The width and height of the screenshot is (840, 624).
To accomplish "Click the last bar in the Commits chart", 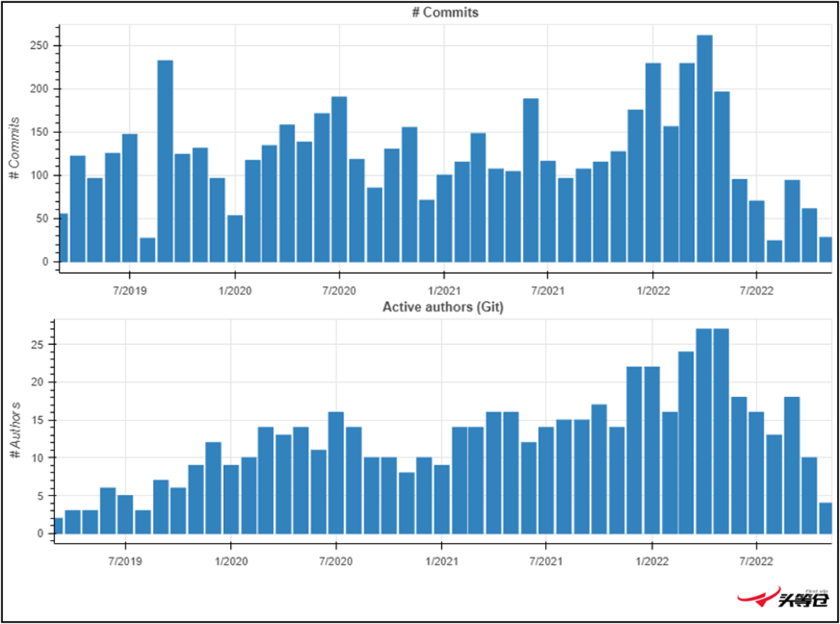I will pyautogui.click(x=825, y=249).
